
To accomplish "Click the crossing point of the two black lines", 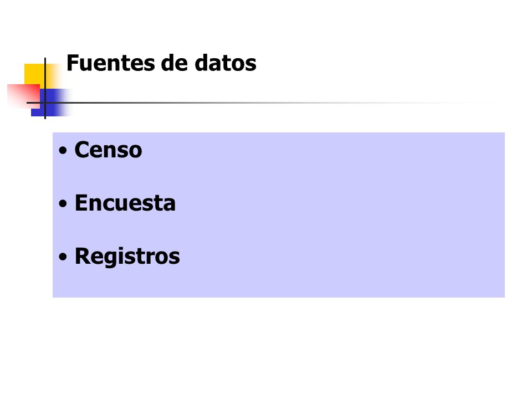I will point(45,103).
